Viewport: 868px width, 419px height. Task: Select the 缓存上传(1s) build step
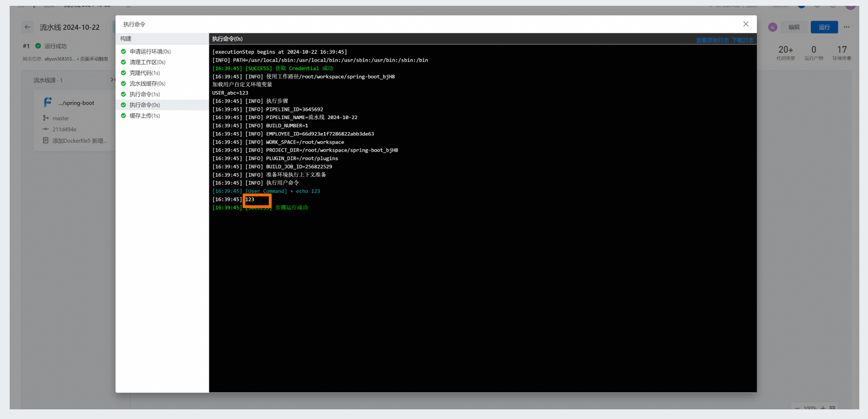point(162,116)
